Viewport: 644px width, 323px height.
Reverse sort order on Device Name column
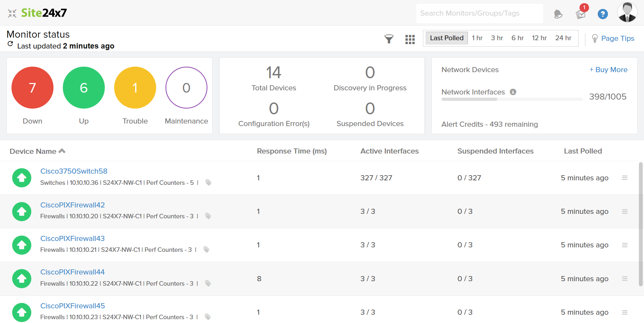pos(62,151)
